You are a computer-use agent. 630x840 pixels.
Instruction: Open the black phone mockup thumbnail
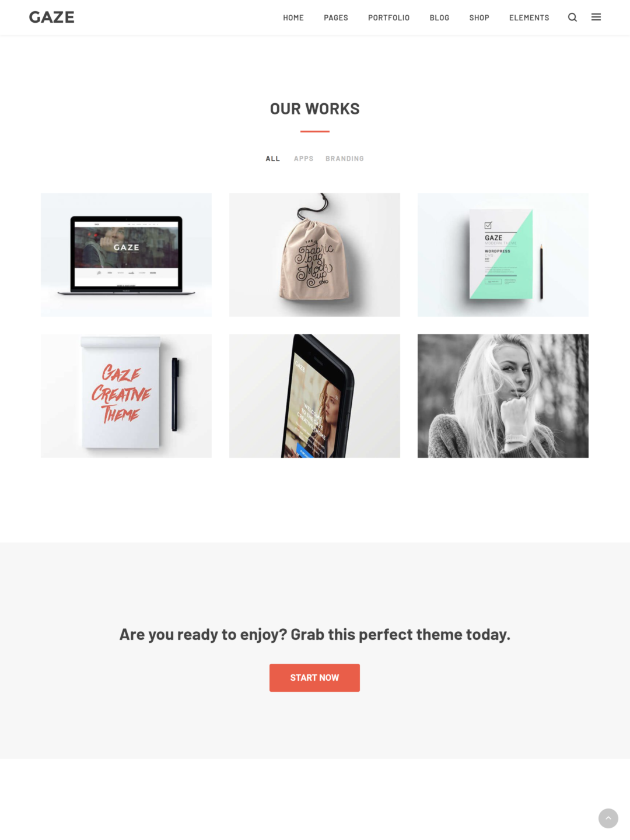tap(314, 396)
